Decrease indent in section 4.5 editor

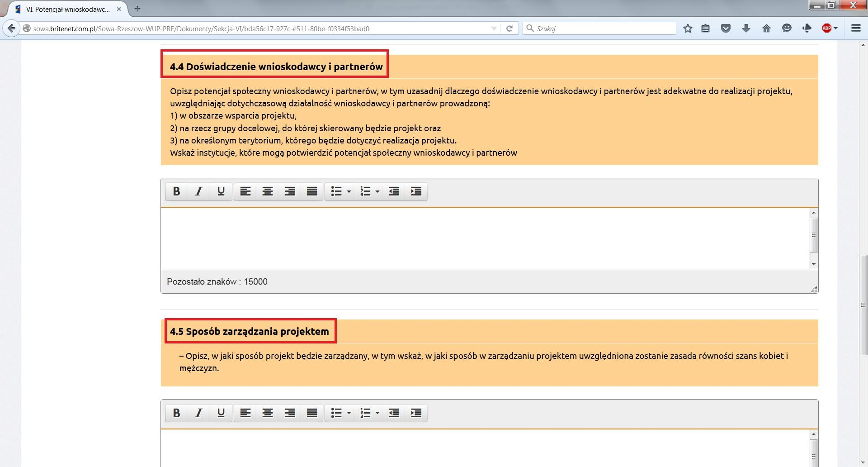pyautogui.click(x=394, y=413)
